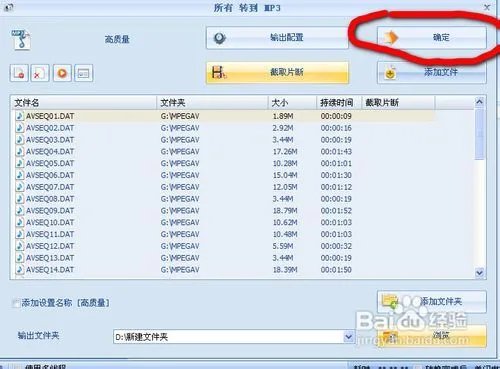
Task: Click the application icon in title bar
Action: 8,7
